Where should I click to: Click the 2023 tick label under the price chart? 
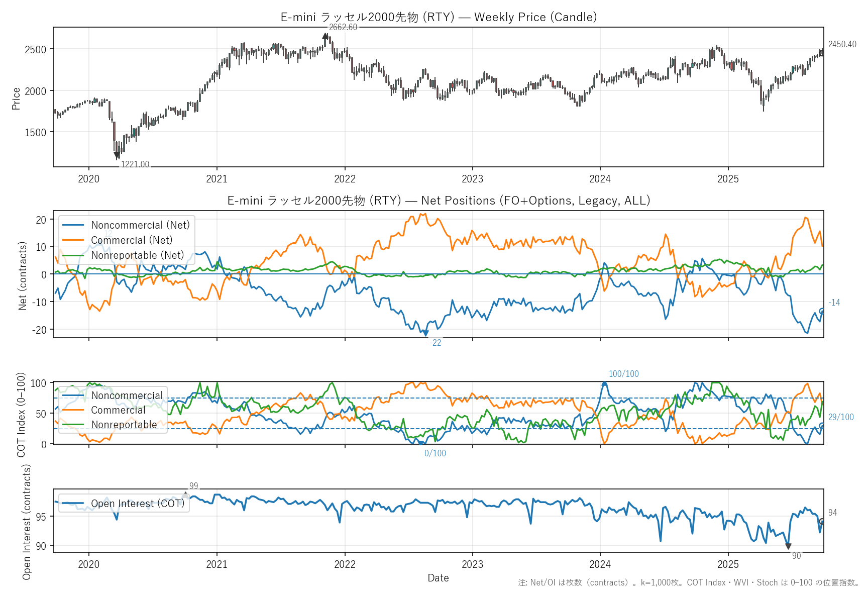[x=472, y=179]
